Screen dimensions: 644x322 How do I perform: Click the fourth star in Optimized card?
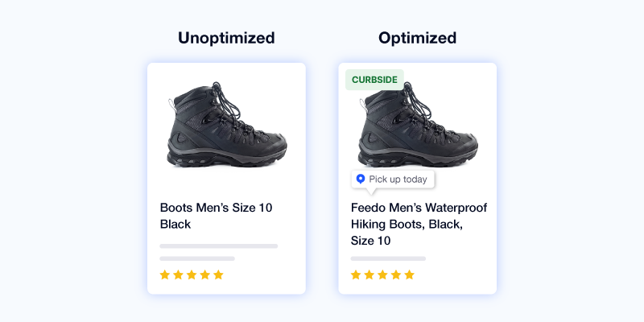(x=396, y=275)
